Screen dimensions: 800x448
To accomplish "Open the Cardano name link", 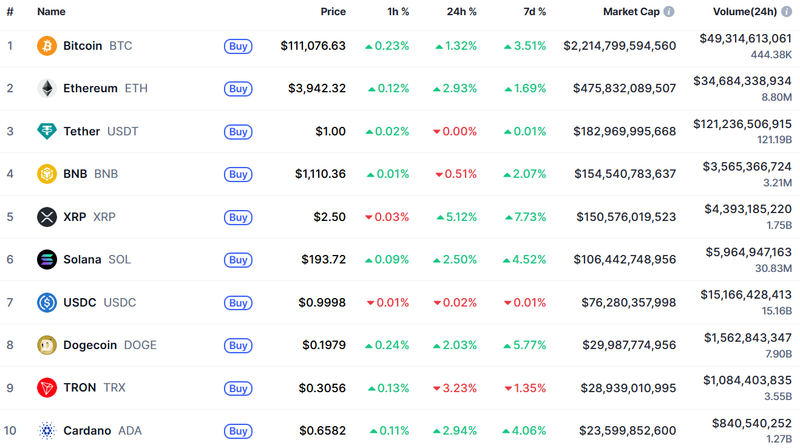I will pyautogui.click(x=86, y=431).
